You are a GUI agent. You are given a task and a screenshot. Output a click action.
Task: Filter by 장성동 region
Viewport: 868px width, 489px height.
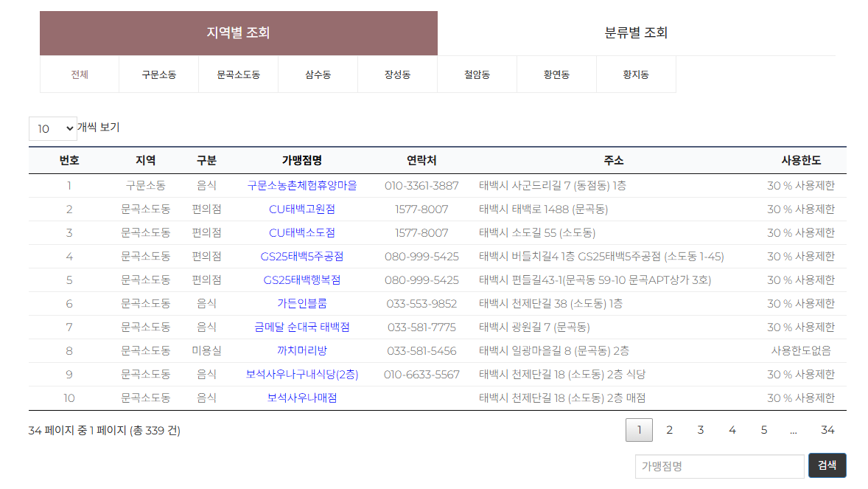click(397, 74)
